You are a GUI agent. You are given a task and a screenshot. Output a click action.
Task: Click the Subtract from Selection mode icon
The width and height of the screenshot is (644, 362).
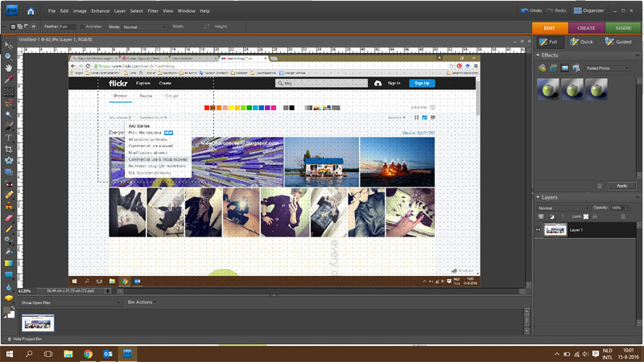tap(27, 27)
